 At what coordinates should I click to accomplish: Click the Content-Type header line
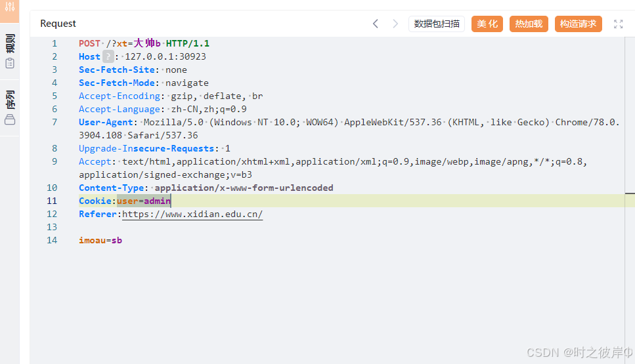206,188
